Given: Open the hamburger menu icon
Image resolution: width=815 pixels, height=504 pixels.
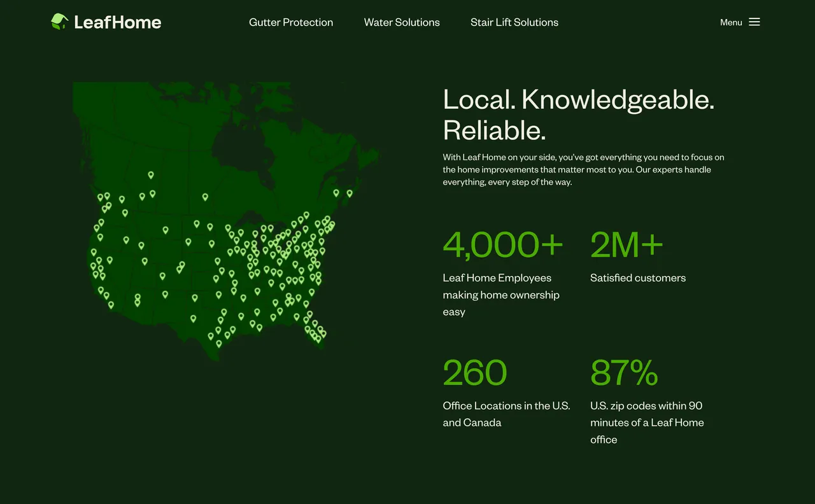Looking at the screenshot, I should [x=755, y=22].
